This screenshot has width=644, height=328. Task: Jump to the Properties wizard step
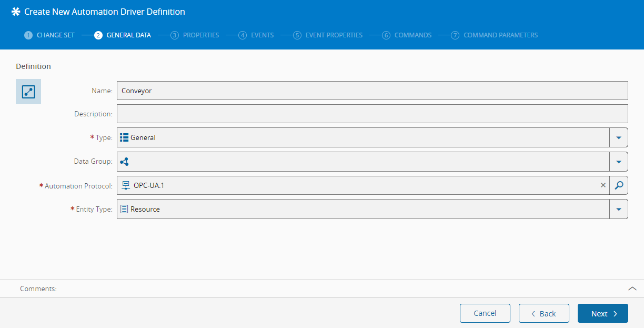pyautogui.click(x=195, y=35)
